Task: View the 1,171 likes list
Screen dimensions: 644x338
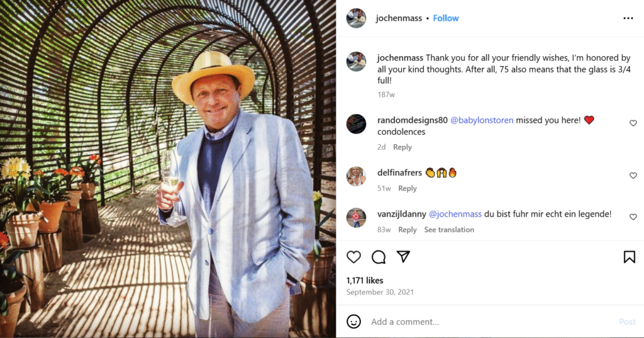Action: [365, 280]
